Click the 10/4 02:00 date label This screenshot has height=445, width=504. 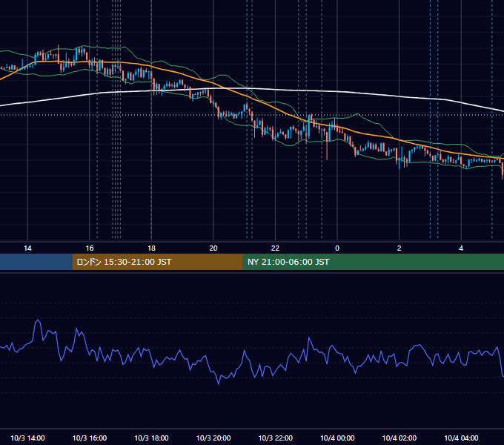tap(399, 438)
